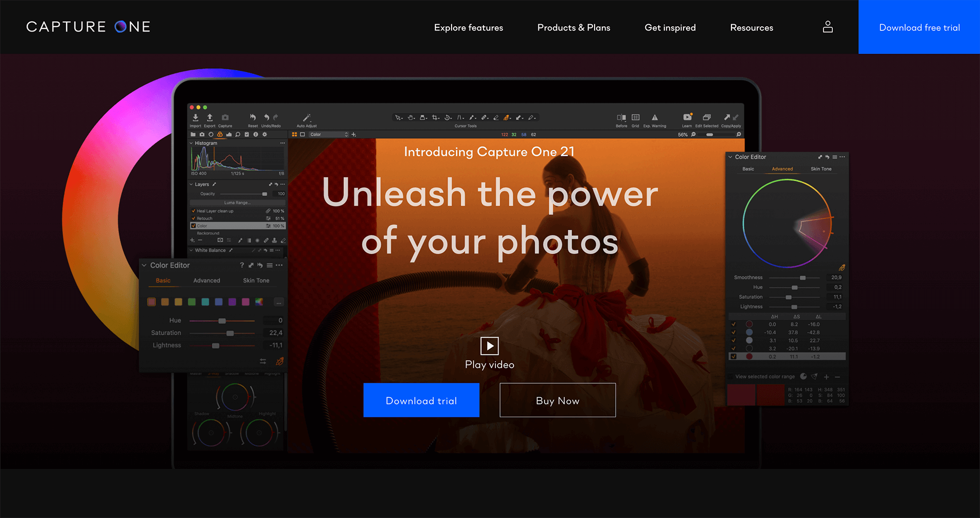Toggle checkbox for the 3.1 10.5 22.7 row
The image size is (980, 518).
(x=734, y=340)
